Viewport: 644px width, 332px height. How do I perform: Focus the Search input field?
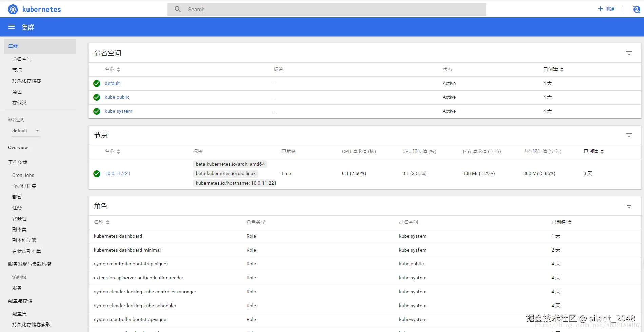click(327, 9)
